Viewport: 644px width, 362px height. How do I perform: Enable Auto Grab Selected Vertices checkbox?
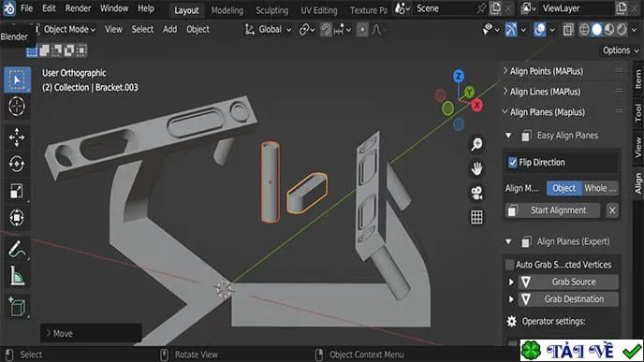tap(510, 265)
